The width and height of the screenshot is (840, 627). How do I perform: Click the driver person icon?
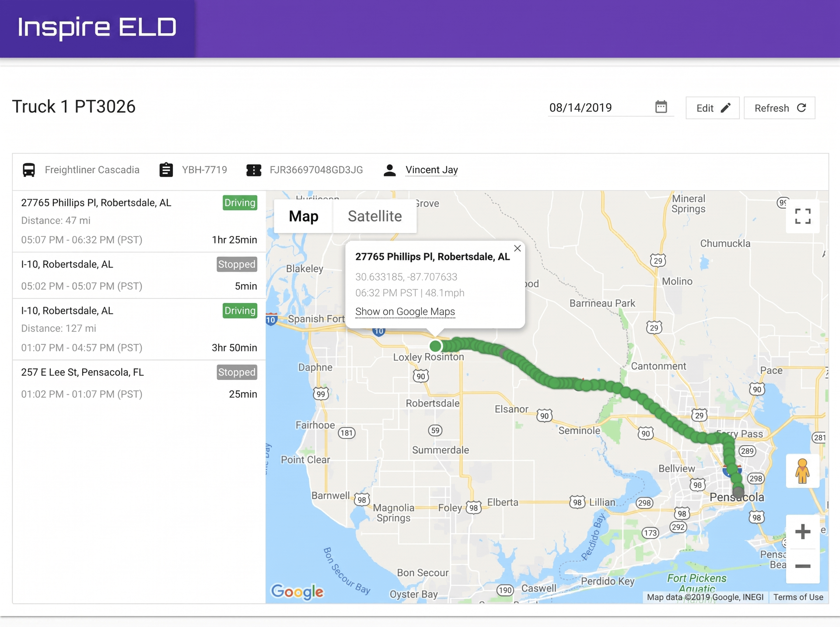tap(389, 170)
